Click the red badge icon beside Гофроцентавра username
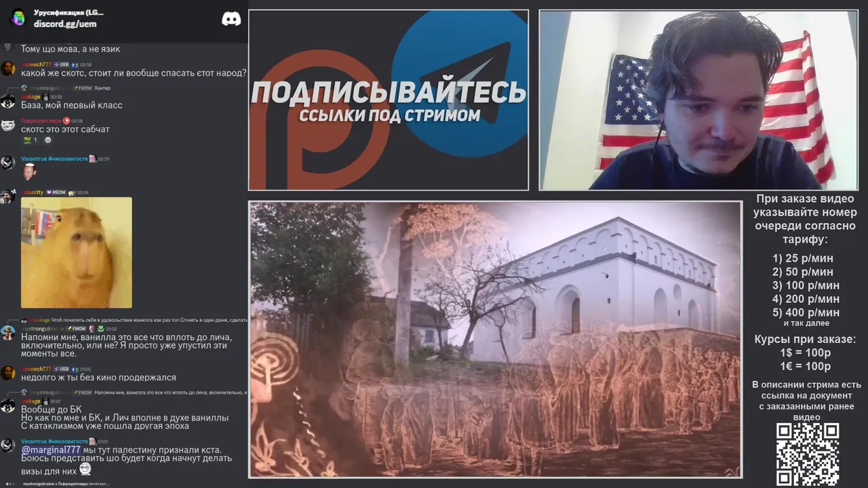The image size is (868, 488). [x=66, y=121]
